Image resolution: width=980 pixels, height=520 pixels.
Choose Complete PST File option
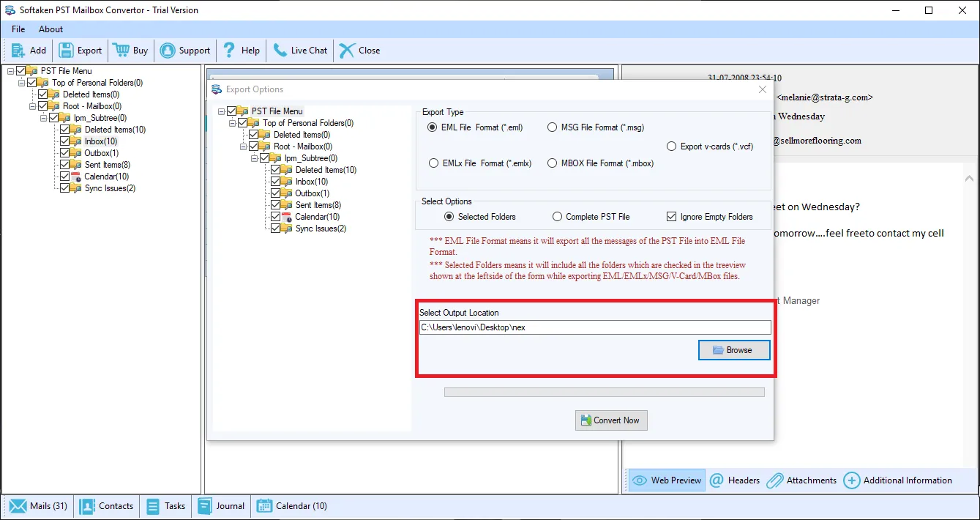[x=558, y=217]
